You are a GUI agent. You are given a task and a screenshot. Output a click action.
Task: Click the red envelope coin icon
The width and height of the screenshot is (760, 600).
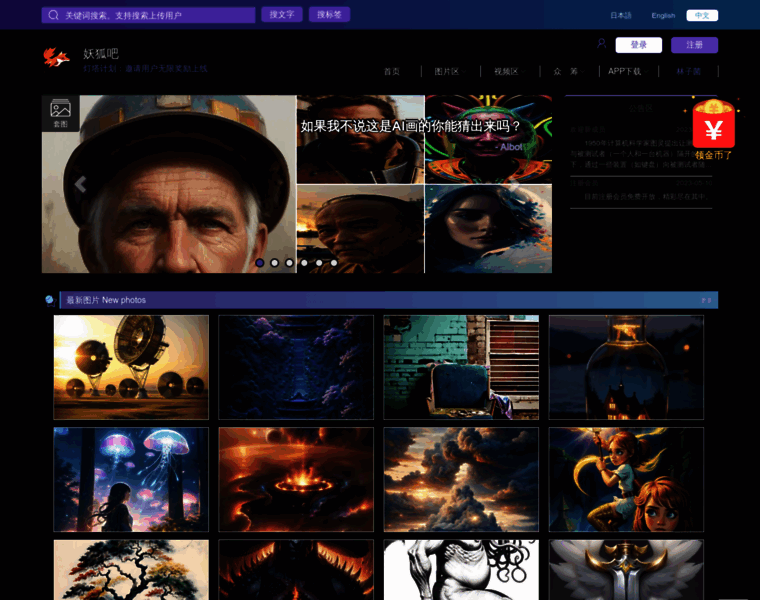tap(713, 128)
